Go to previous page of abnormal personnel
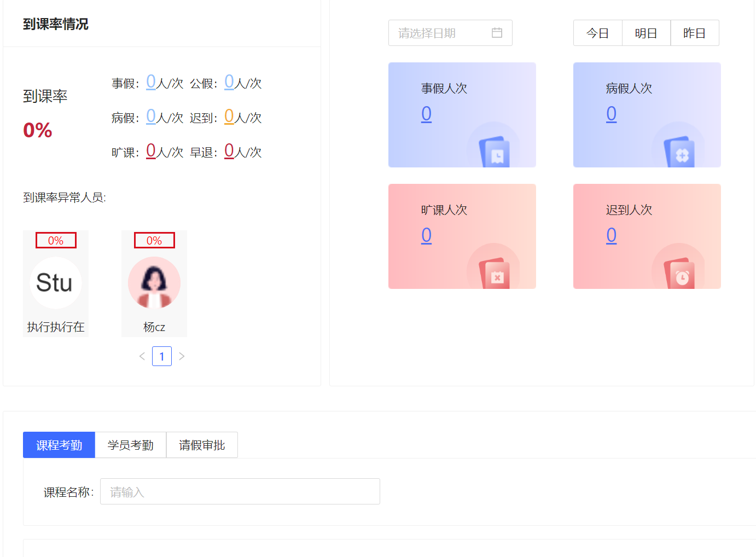756x557 pixels. pyautogui.click(x=142, y=356)
